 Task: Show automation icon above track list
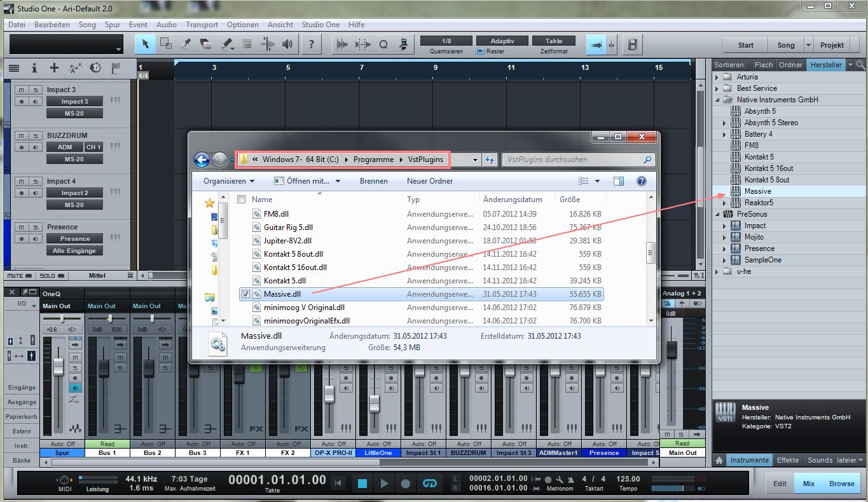(75, 68)
